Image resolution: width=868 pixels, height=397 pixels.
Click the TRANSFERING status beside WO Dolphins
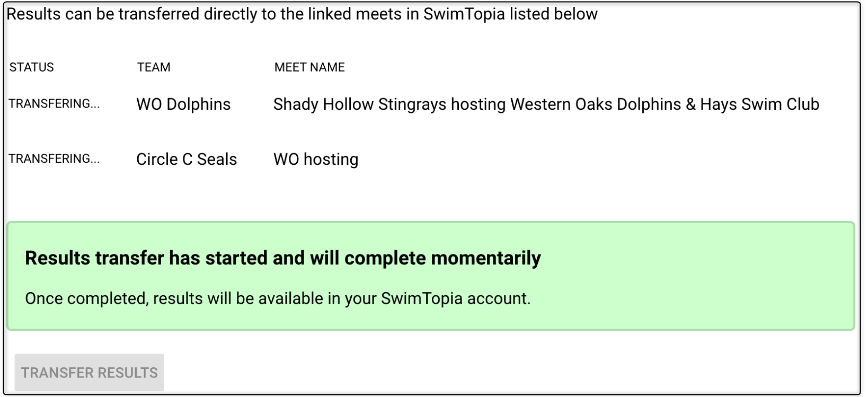click(x=54, y=104)
